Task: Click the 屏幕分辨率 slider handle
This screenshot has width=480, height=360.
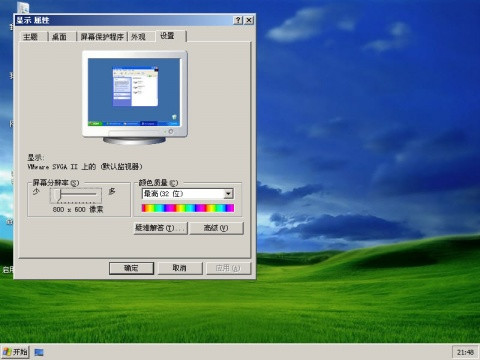Action: point(58,194)
